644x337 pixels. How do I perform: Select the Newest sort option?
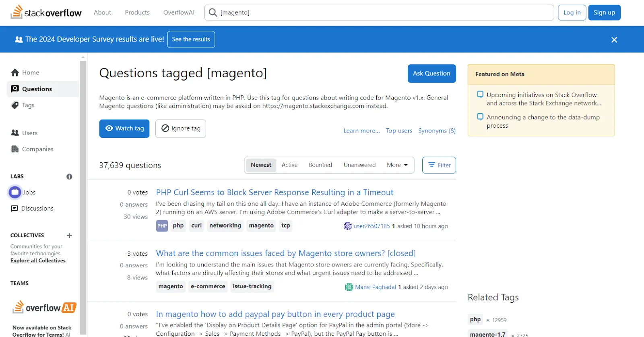click(x=261, y=165)
